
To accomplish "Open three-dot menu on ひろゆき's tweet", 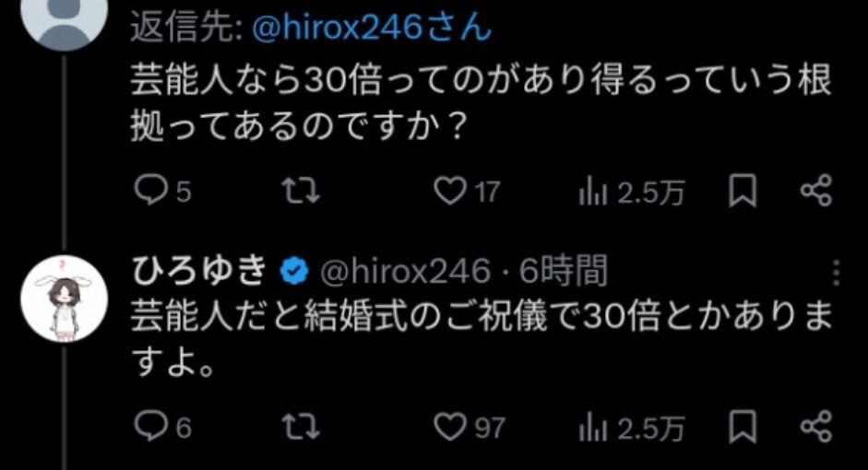I will click(837, 272).
